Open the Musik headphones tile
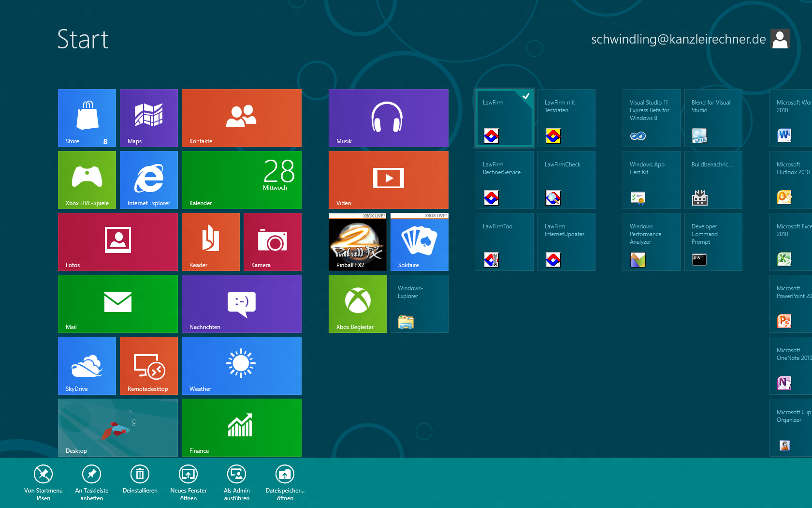This screenshot has width=812, height=508. pos(388,118)
